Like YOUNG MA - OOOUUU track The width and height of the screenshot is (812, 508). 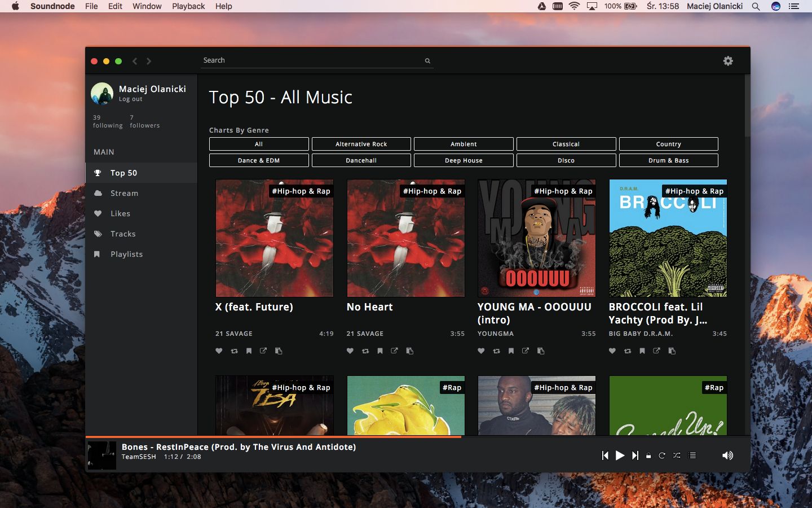(481, 351)
